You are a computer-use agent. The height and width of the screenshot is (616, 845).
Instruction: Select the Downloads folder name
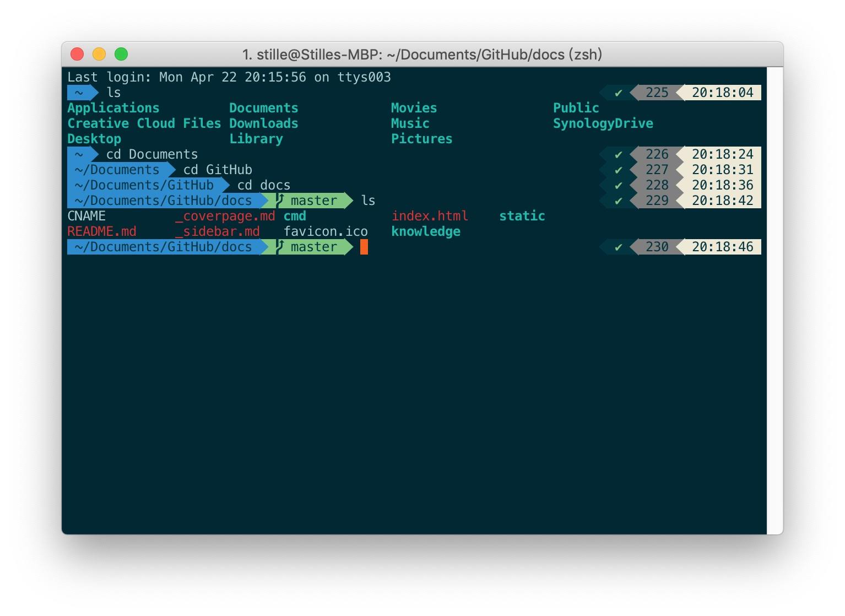pyautogui.click(x=263, y=123)
